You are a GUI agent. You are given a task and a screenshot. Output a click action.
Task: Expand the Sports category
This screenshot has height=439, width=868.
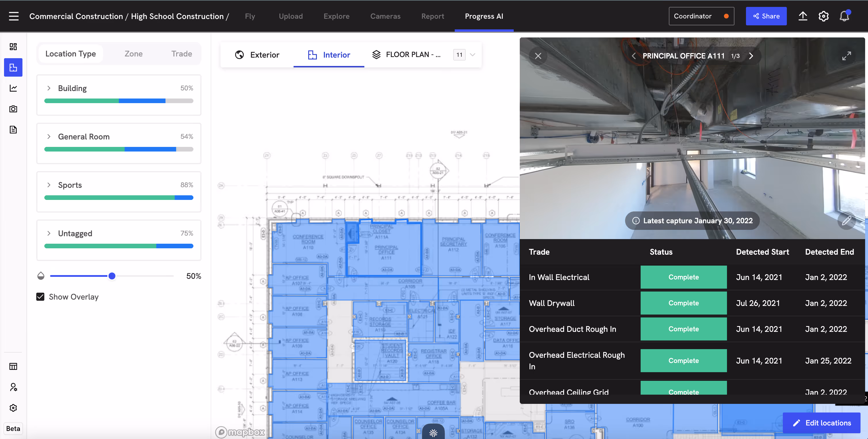point(49,185)
